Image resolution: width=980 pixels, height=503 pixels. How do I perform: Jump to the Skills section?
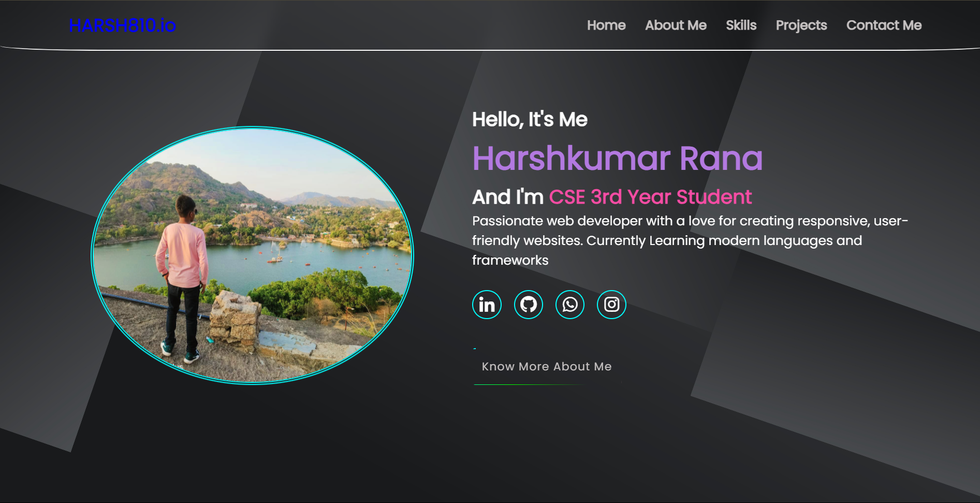tap(741, 25)
